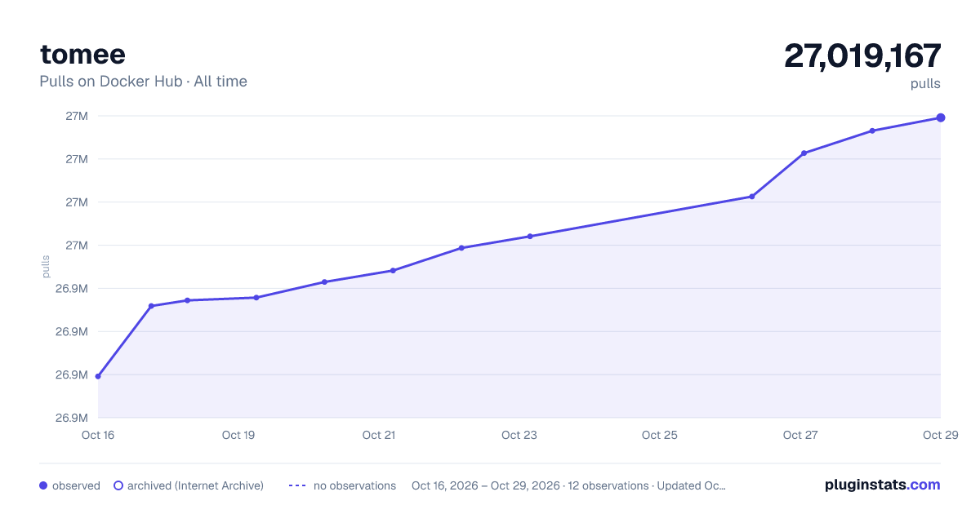980x514 pixels.
Task: Click the 'Pulls on Docker Hub · All time' subtitle
Action: (x=143, y=82)
